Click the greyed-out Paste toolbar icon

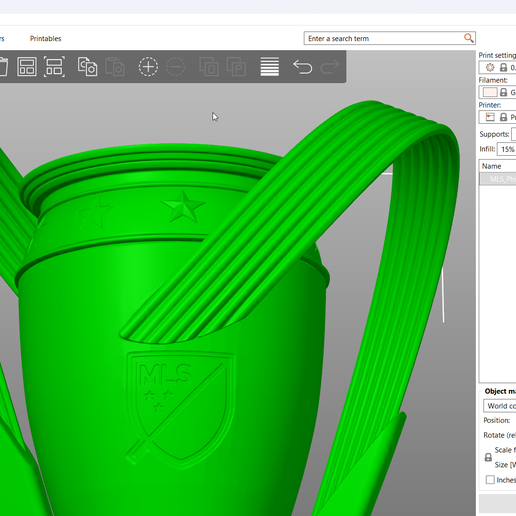pyautogui.click(x=115, y=67)
